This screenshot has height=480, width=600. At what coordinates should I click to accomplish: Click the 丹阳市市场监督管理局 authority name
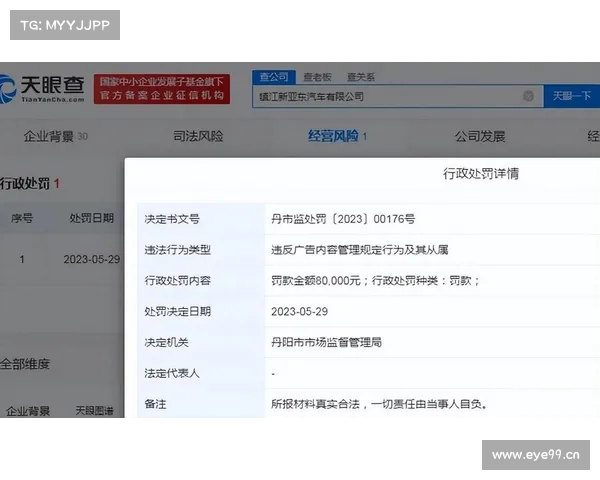pyautogui.click(x=326, y=342)
